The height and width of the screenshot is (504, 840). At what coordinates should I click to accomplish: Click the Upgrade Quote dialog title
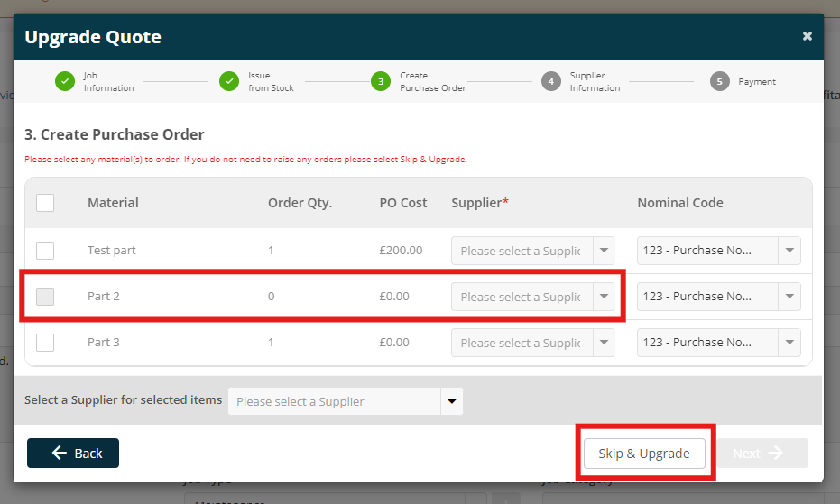[x=93, y=37]
